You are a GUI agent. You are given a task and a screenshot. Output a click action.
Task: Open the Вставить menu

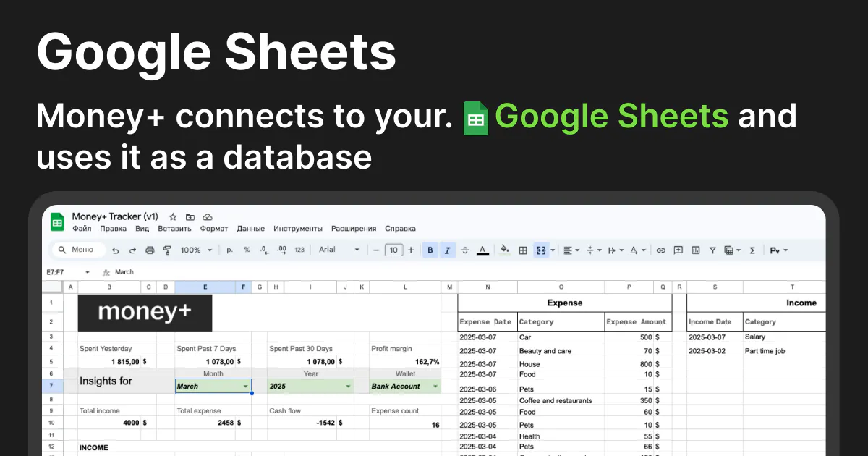[x=174, y=229]
